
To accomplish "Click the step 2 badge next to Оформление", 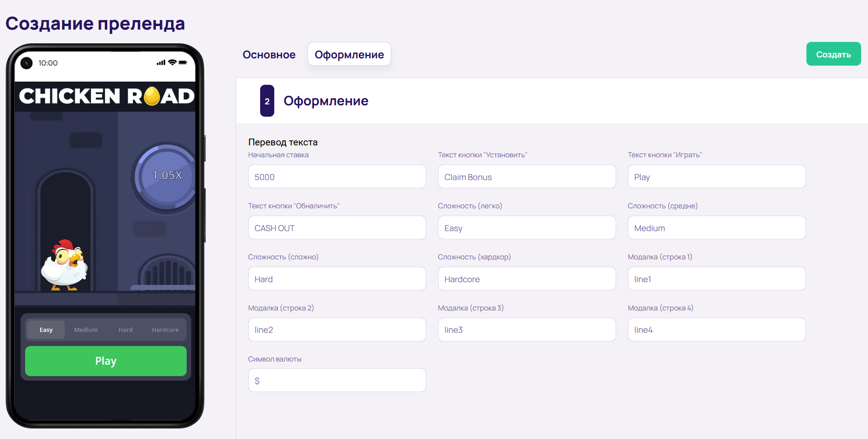I will click(267, 101).
